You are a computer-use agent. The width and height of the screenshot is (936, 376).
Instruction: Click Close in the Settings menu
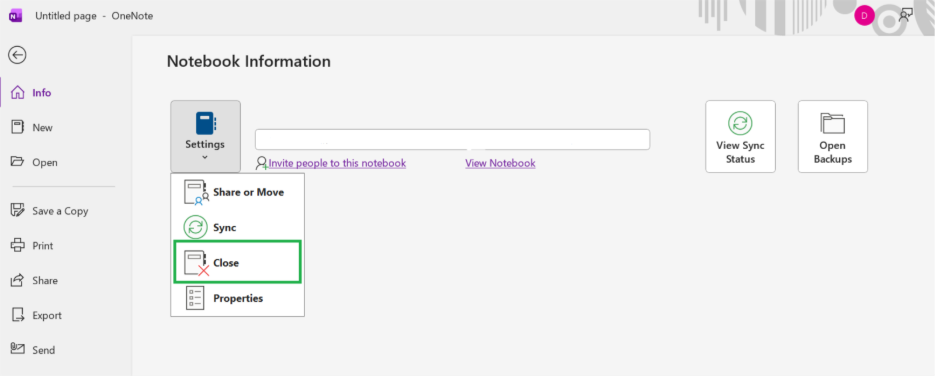pos(238,262)
